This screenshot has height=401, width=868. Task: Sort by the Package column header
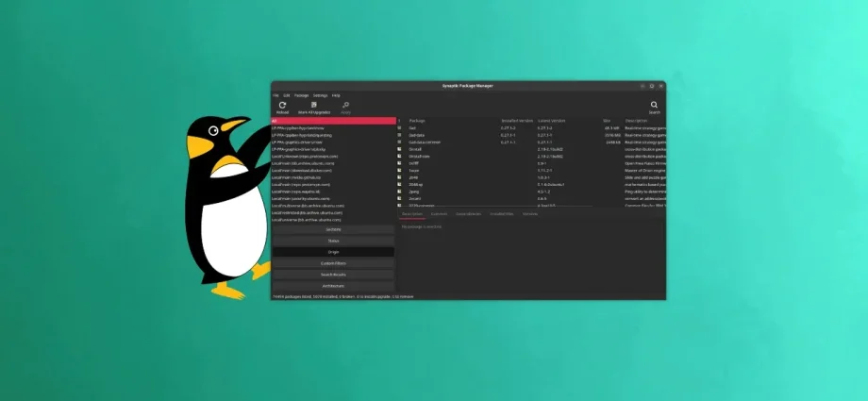(417, 121)
